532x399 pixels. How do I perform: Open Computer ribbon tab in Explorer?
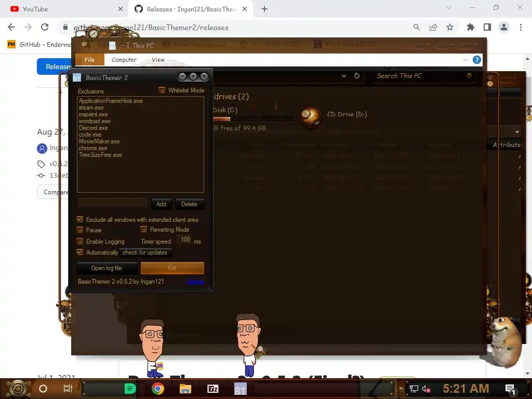(x=124, y=60)
